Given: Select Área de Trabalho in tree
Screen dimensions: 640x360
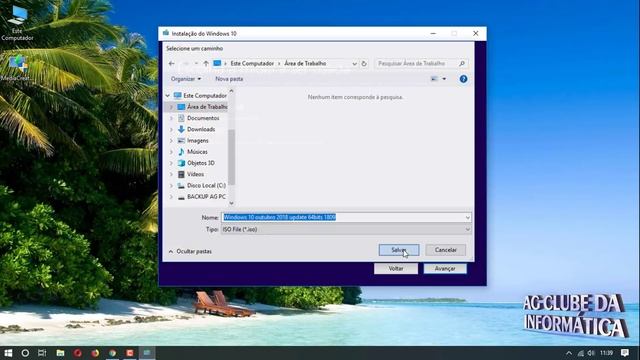Looking at the screenshot, I should 207,107.
